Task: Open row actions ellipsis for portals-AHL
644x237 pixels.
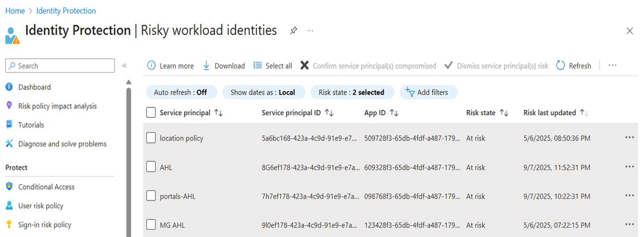Action: (629, 196)
